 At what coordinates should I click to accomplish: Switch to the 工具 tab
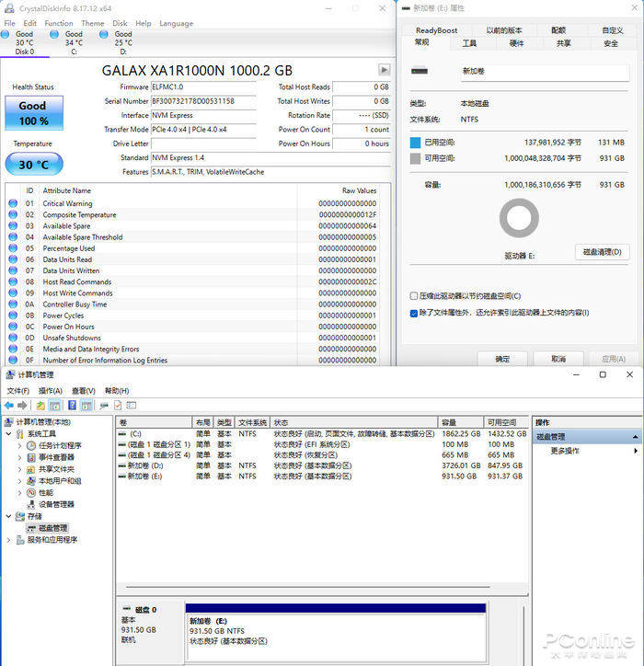pos(469,43)
